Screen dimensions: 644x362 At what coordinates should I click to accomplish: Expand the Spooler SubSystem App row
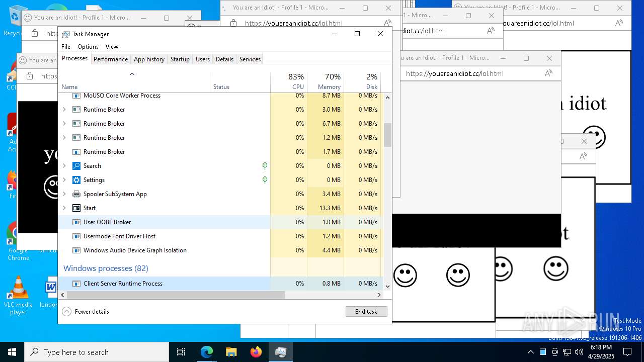64,194
